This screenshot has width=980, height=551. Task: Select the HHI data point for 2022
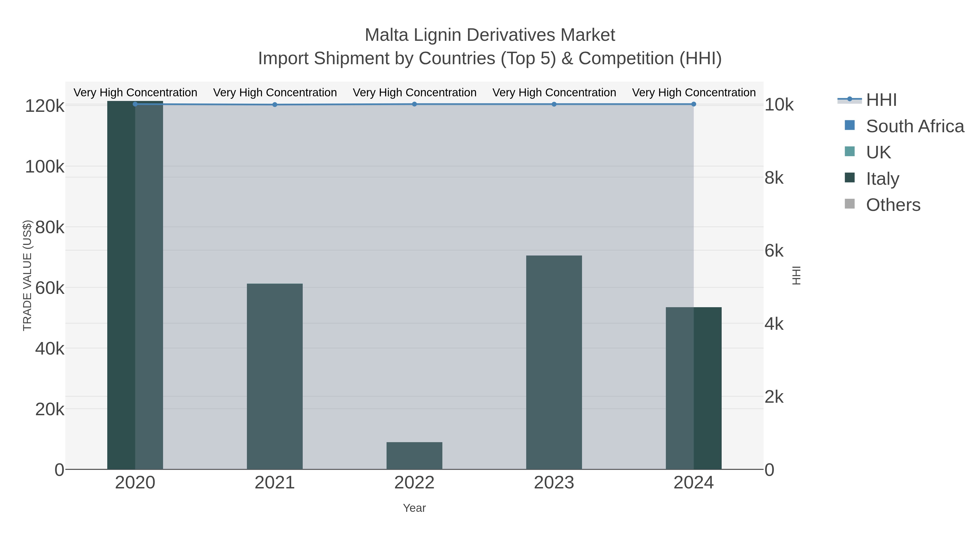click(414, 104)
